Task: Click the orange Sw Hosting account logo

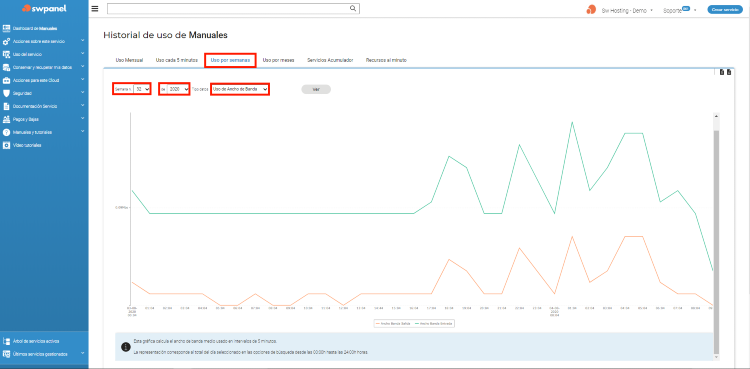Action: [x=591, y=10]
